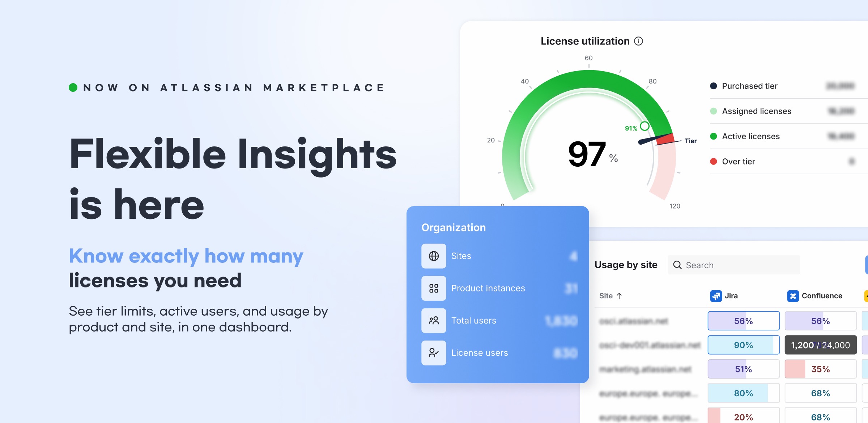868x423 pixels.
Task: Click the search magnifier icon
Action: tap(677, 265)
